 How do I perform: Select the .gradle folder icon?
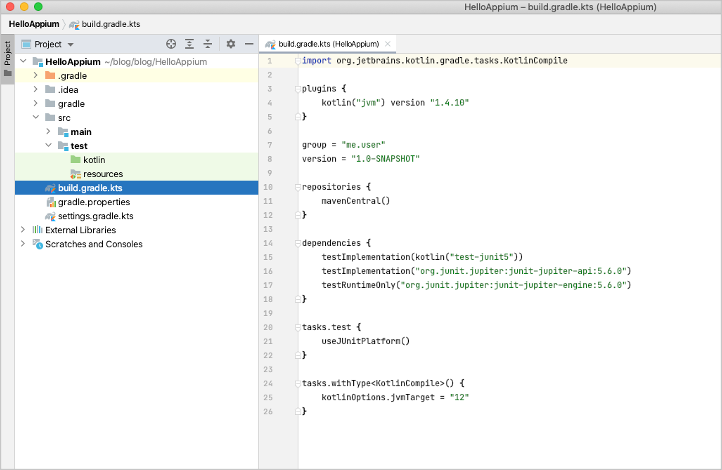point(50,75)
